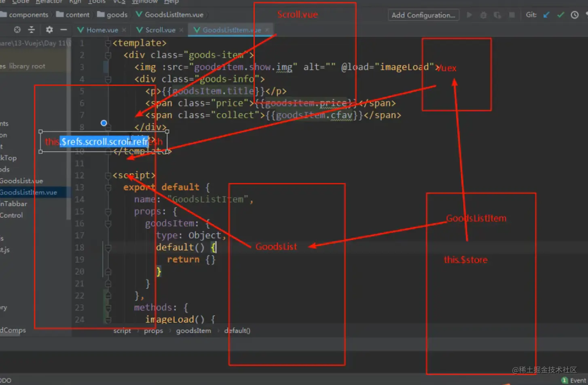588x385 pixels.
Task: Open the Tools menu
Action: 97,2
